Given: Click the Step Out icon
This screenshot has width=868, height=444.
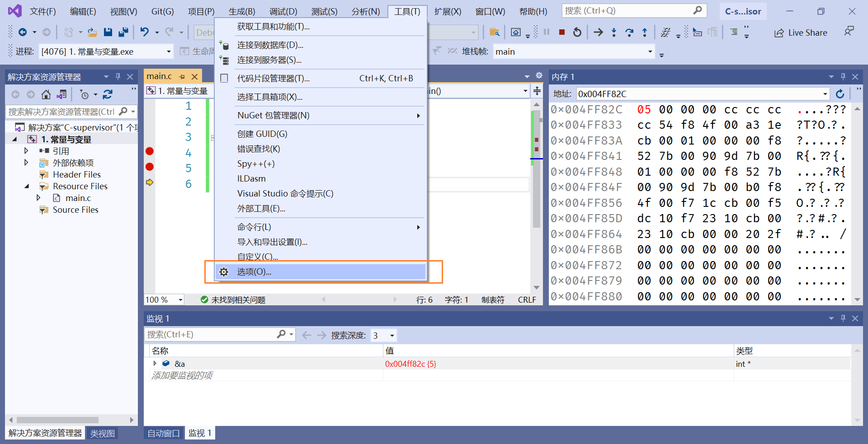Looking at the screenshot, I should click(x=645, y=32).
